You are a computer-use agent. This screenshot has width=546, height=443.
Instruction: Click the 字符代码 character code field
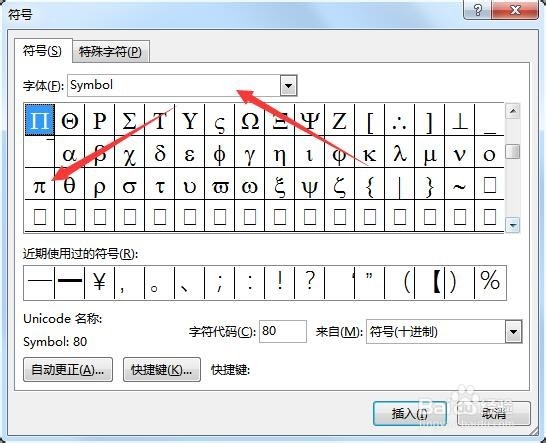coord(283,331)
